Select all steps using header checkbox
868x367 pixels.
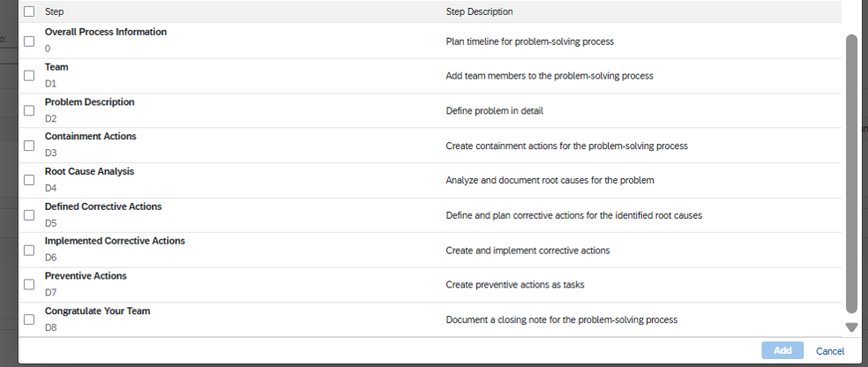click(29, 11)
